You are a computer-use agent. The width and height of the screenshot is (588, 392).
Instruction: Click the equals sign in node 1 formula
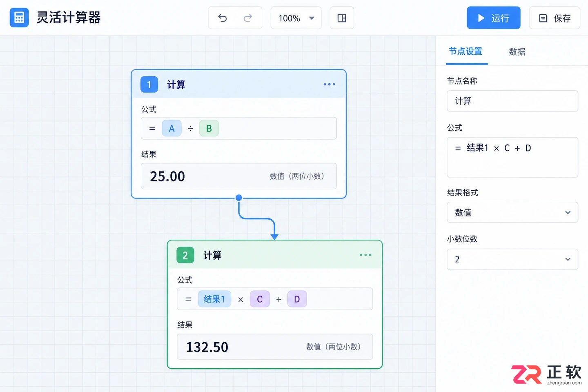[x=152, y=129]
